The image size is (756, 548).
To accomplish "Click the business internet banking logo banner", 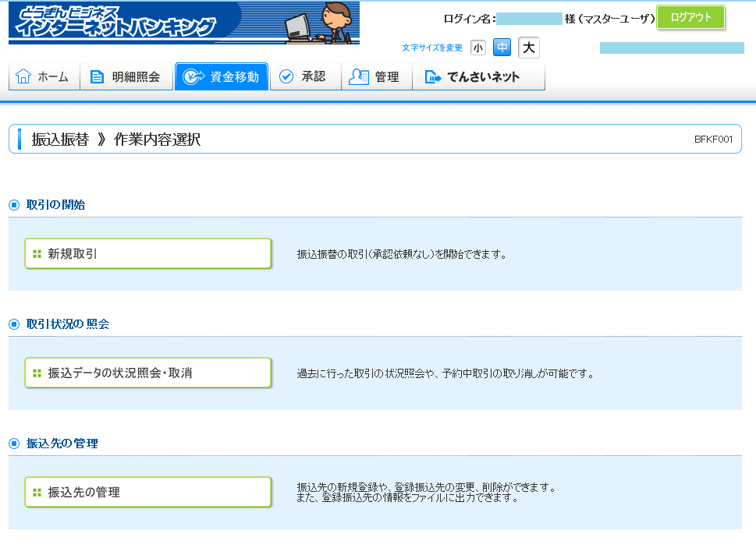I will click(x=183, y=23).
